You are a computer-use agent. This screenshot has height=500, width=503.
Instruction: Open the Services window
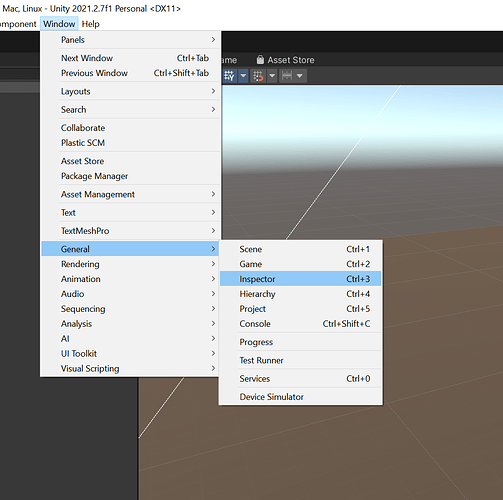300,379
